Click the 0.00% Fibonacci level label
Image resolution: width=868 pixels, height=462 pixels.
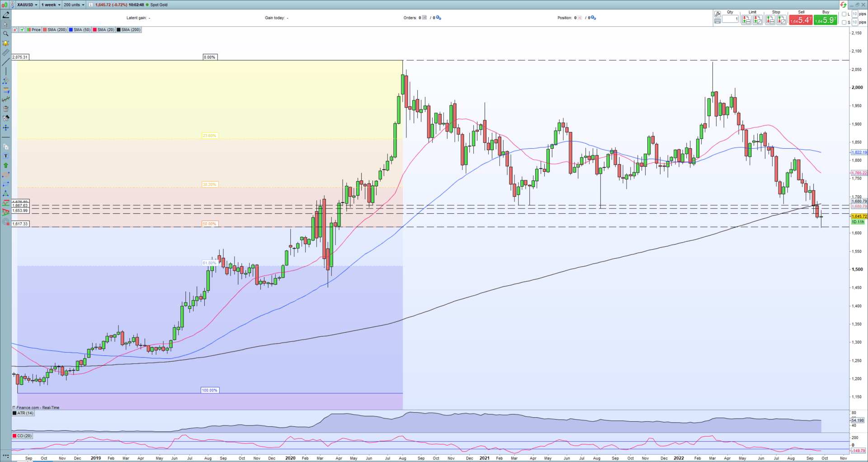tap(210, 57)
